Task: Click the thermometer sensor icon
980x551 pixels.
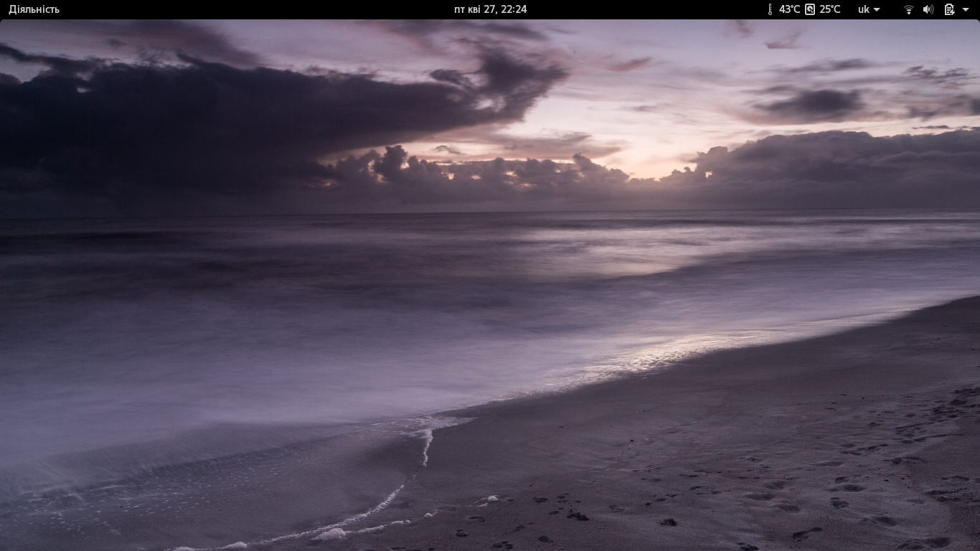Action: coord(770,9)
